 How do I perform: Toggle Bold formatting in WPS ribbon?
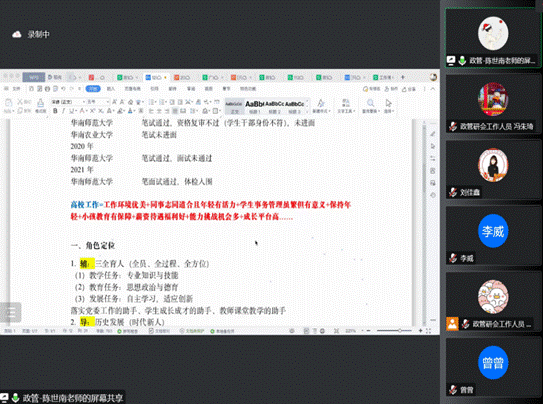[55, 111]
